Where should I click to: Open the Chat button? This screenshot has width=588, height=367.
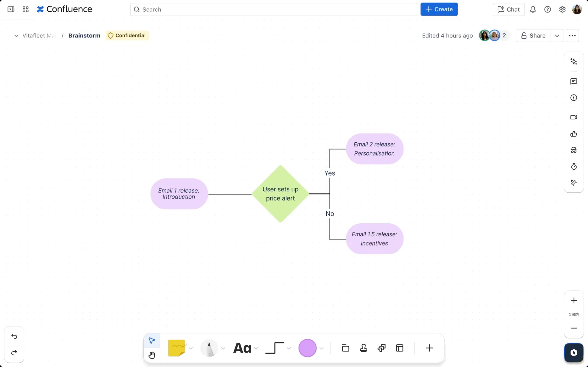(508, 9)
